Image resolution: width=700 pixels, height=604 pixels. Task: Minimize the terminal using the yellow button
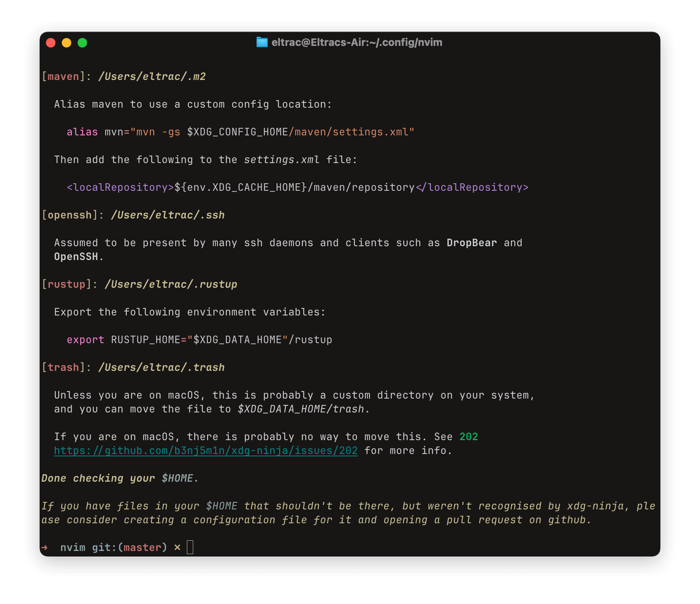[67, 43]
